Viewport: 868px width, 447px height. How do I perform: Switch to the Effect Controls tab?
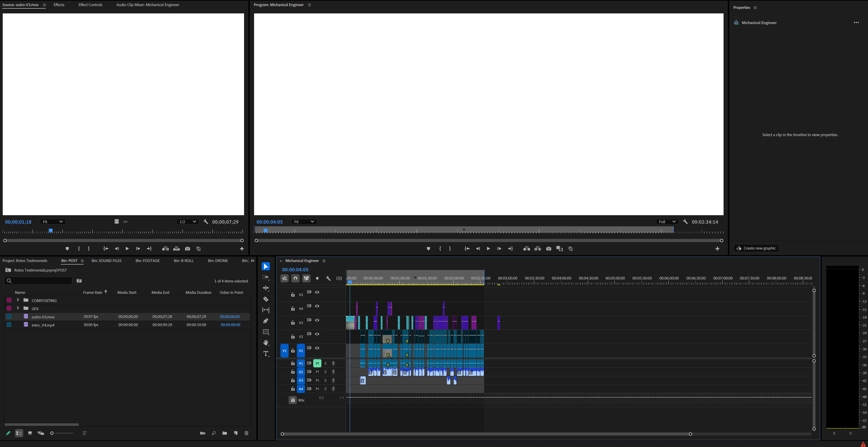click(x=90, y=5)
